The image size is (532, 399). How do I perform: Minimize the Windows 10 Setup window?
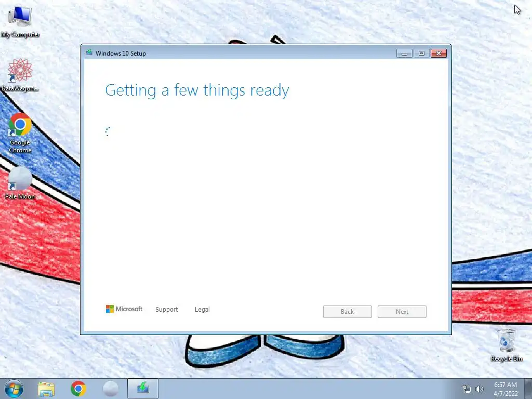click(x=404, y=54)
